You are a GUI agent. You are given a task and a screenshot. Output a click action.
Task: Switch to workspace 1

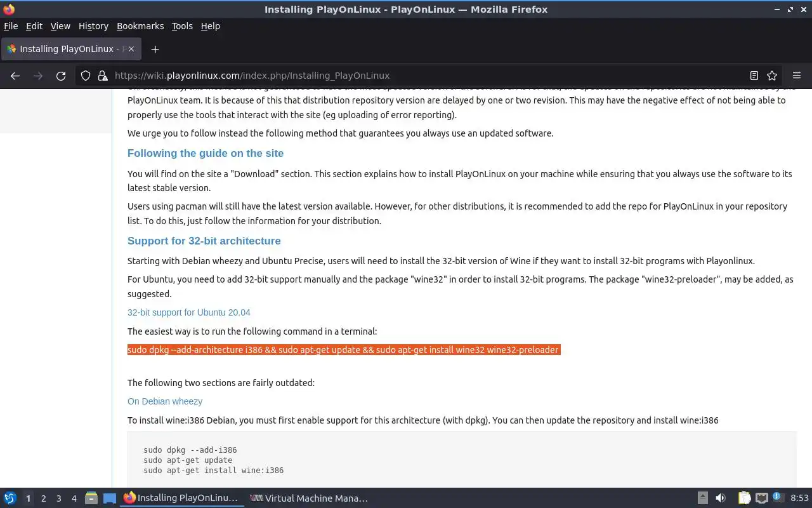coord(28,498)
